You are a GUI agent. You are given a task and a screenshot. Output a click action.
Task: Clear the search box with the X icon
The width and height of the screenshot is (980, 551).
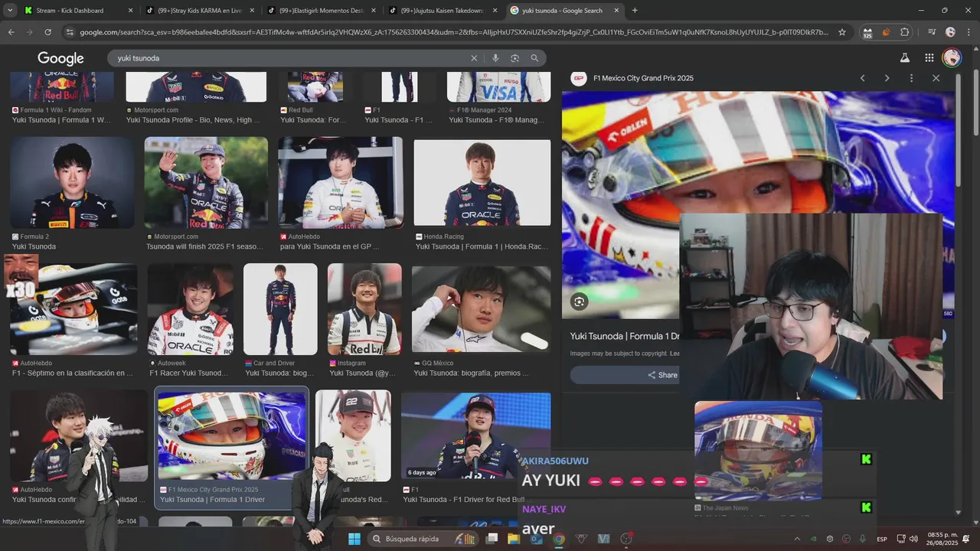tap(474, 58)
